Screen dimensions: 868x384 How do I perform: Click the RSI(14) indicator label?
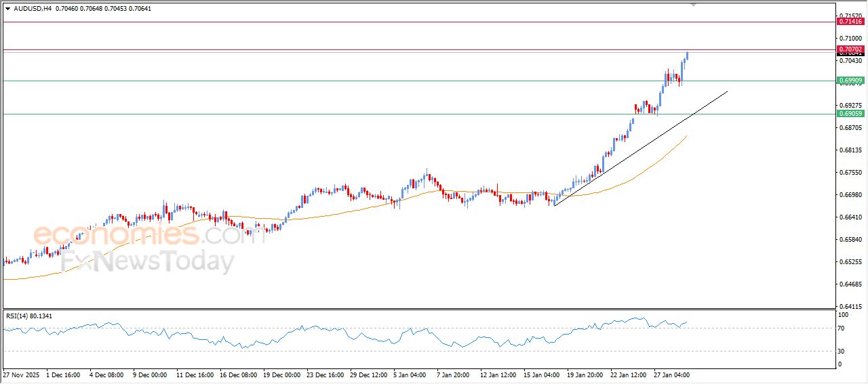[x=39, y=316]
